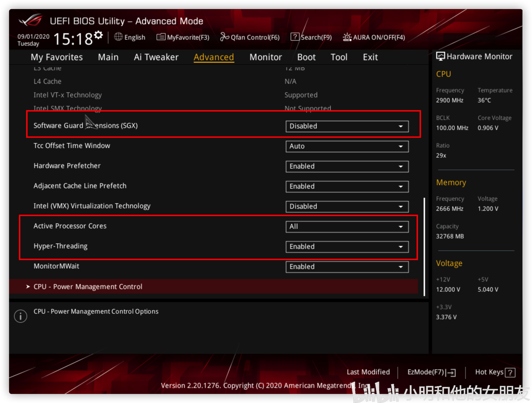Click the info icon in help area
This screenshot has height=403, width=532.
coord(21,316)
